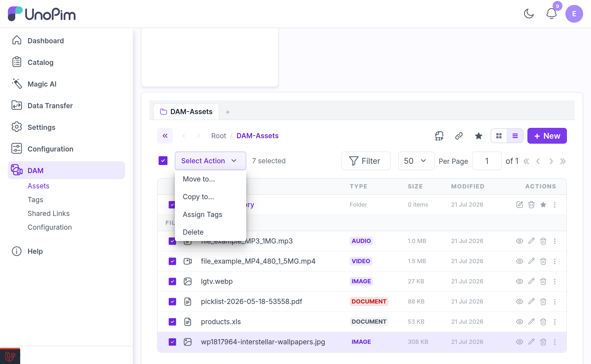Download folder as ZIP icon
Image resolution: width=591 pixels, height=364 pixels.
pos(439,136)
